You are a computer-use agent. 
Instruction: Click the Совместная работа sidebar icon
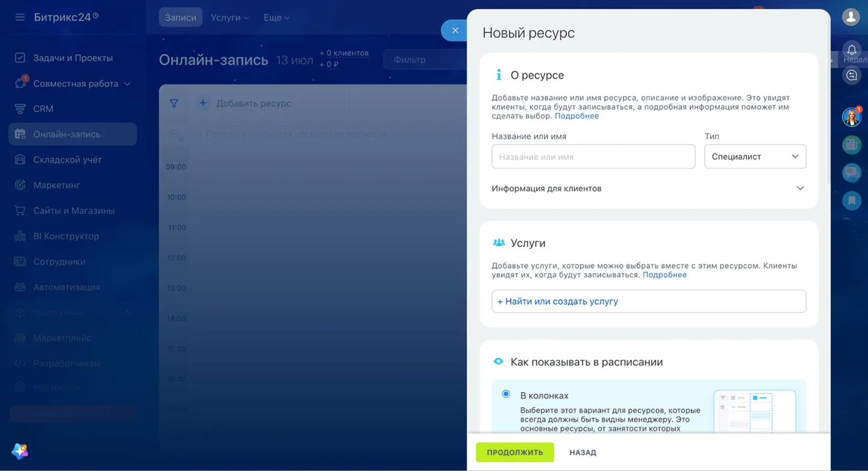pos(20,83)
